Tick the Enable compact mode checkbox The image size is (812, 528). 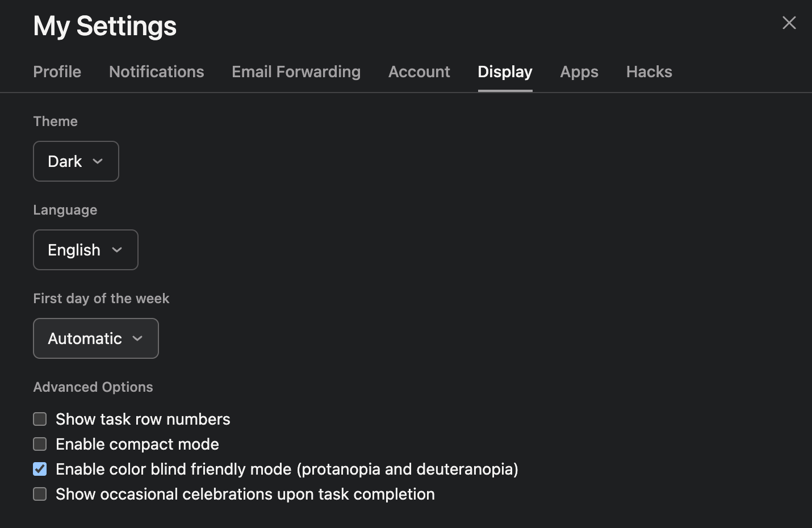tap(40, 444)
